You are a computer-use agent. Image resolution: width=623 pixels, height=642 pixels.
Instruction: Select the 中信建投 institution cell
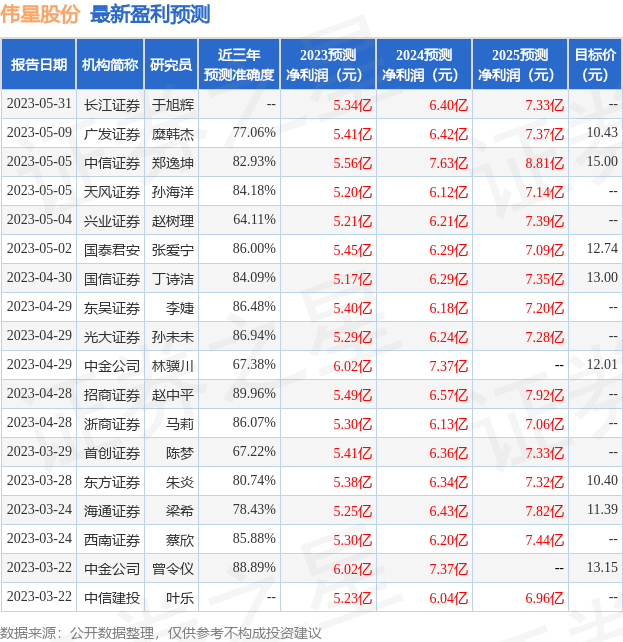click(x=112, y=599)
